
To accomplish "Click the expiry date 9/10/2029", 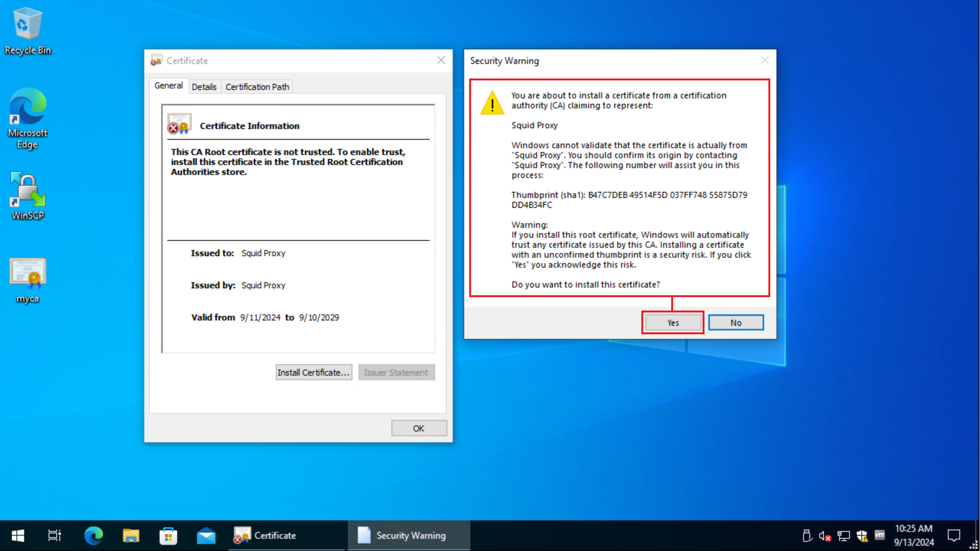I will click(319, 317).
